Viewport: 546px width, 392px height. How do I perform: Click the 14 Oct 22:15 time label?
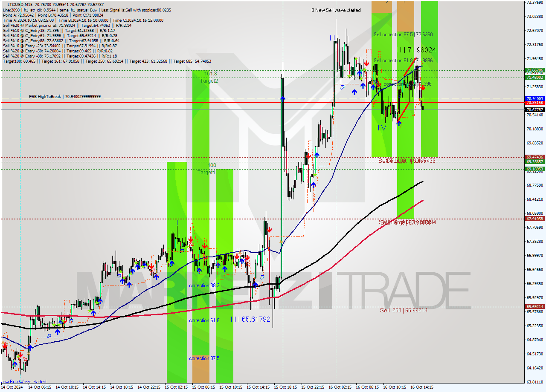(x=149, y=387)
